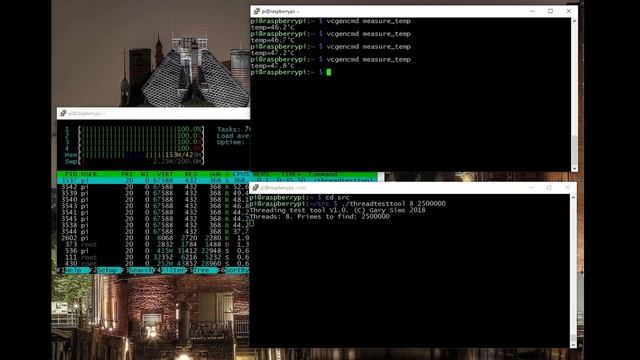The image size is (640, 360).
Task: Click the temp=47.2'C output line
Action: [x=273, y=53]
